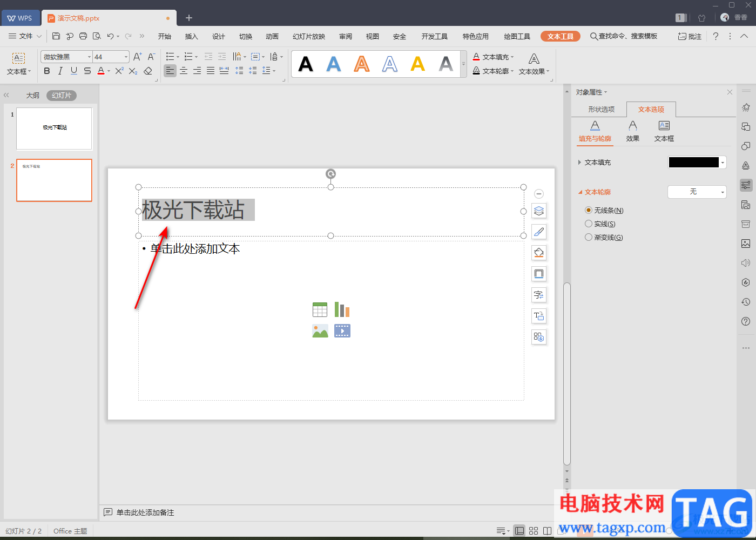Align text right
Image resolution: width=756 pixels, height=540 pixels.
197,71
